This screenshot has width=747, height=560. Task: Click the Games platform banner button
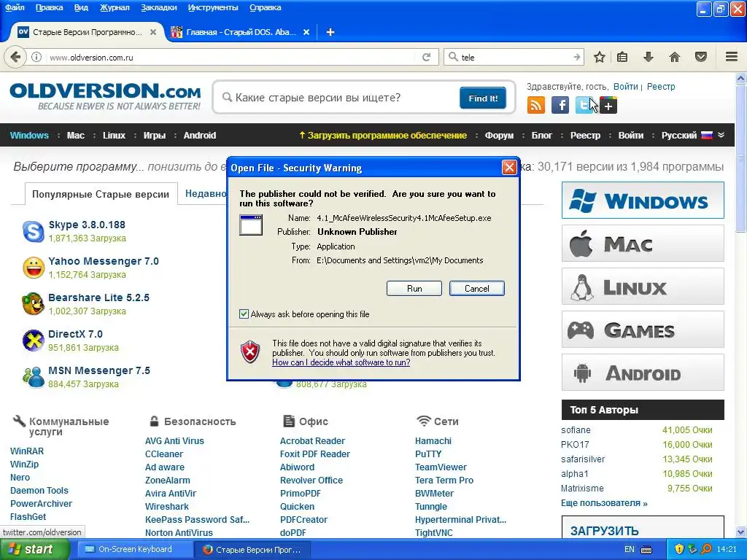(x=643, y=329)
